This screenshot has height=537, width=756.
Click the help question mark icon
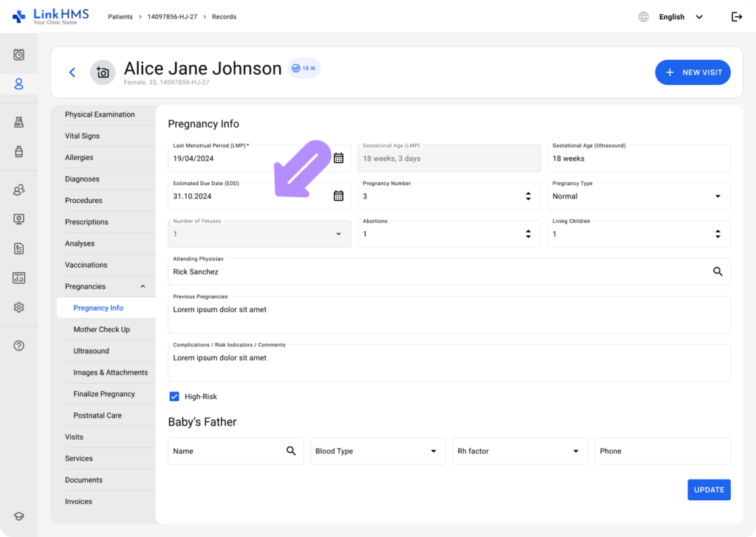click(x=19, y=346)
